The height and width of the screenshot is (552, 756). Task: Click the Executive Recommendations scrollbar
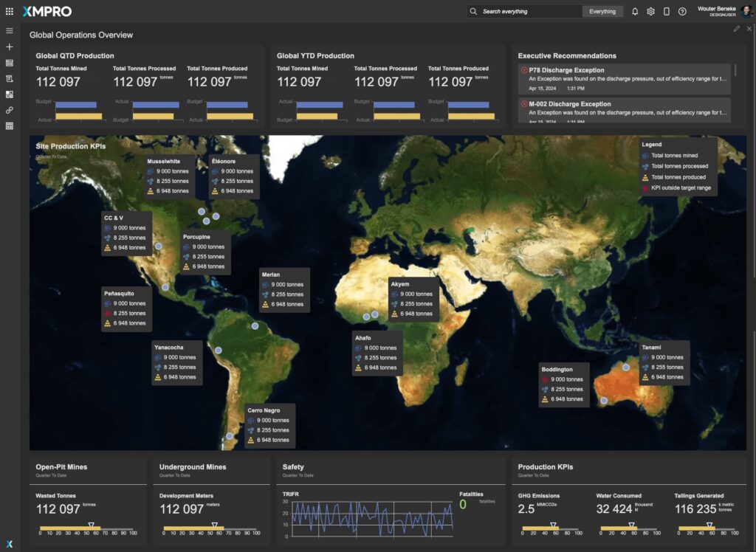point(735,71)
